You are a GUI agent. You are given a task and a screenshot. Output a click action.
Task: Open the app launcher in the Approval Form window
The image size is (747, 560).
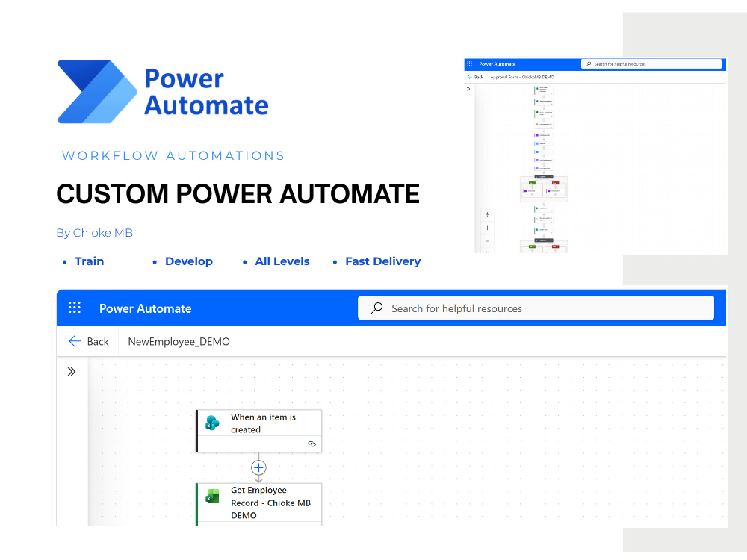[469, 63]
